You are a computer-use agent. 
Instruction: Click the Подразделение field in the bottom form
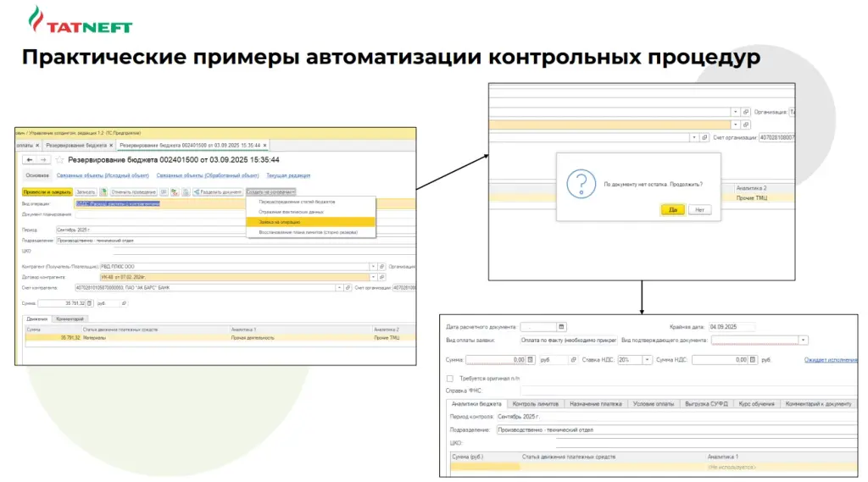(x=676, y=430)
